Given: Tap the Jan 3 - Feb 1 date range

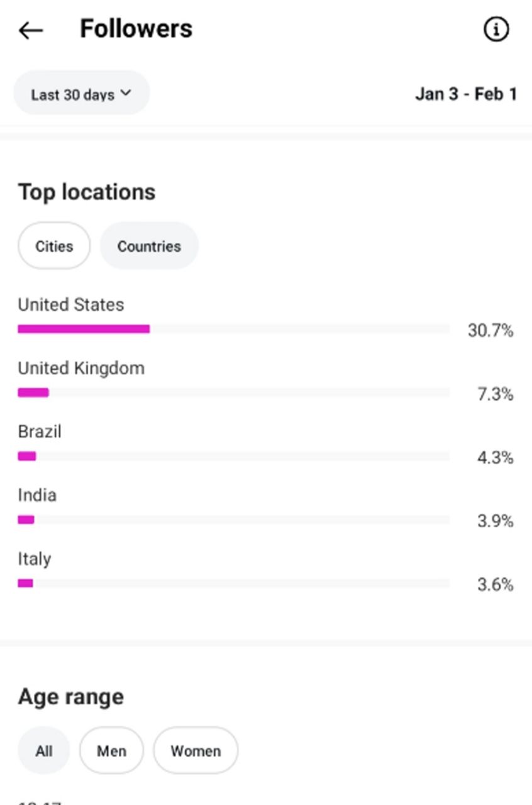Looking at the screenshot, I should tap(466, 94).
